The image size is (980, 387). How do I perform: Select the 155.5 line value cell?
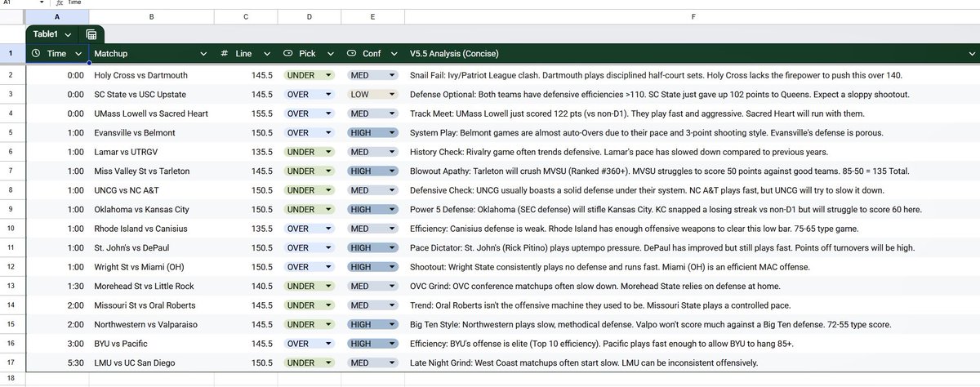pyautogui.click(x=247, y=113)
